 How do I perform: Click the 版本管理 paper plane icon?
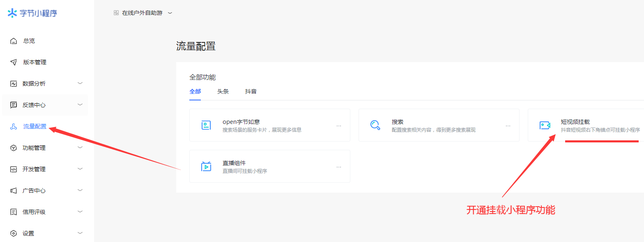coord(14,63)
